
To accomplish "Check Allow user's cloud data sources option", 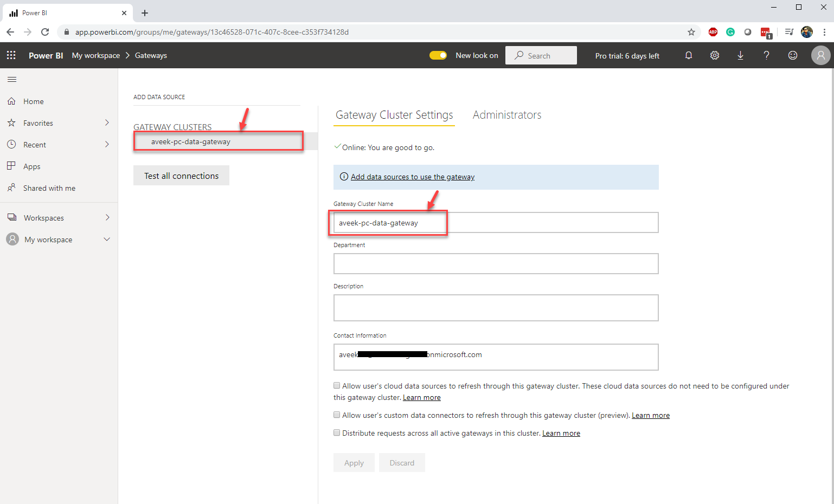I will pyautogui.click(x=337, y=386).
